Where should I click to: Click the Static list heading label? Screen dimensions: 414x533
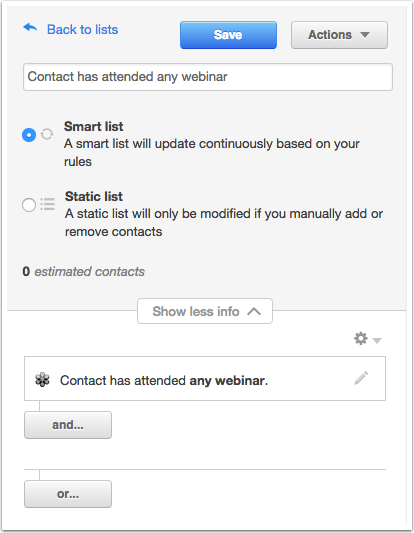94,196
